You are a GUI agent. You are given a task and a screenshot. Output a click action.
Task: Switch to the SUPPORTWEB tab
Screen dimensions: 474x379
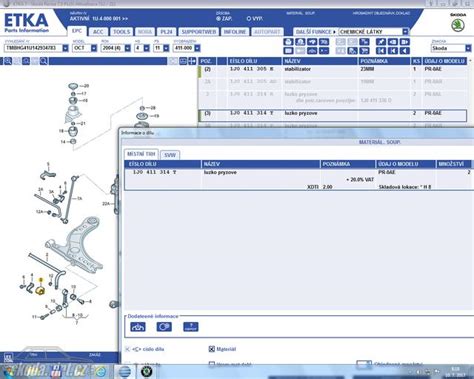coord(199,32)
